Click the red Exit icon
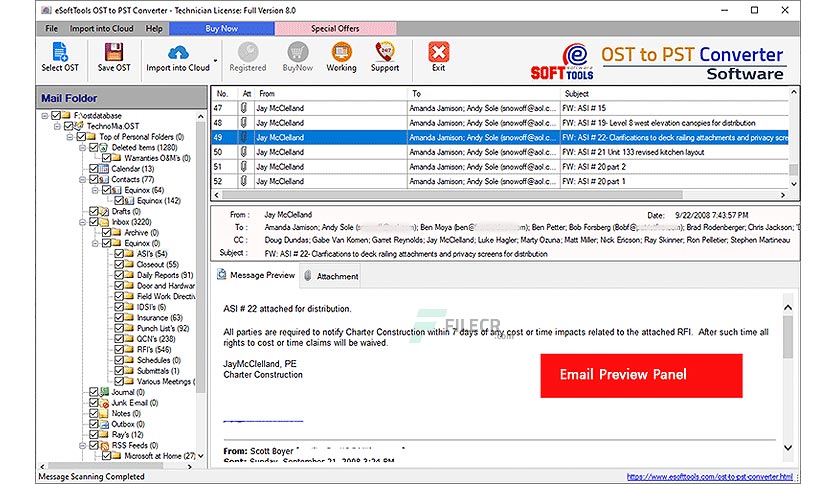This screenshot has width=836, height=484. coord(439,52)
